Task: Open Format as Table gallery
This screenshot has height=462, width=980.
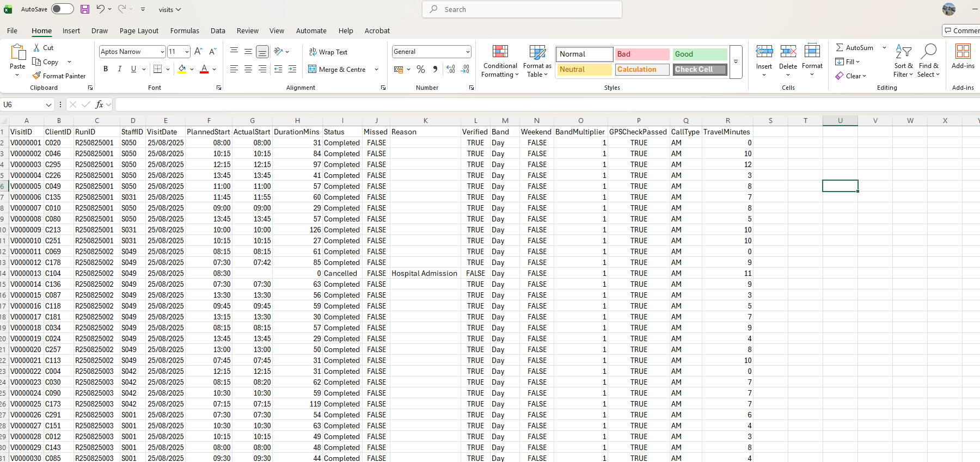Action: tap(537, 61)
